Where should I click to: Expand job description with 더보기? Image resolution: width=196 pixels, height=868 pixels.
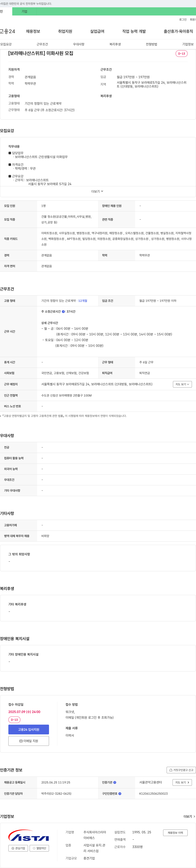coord(97,191)
